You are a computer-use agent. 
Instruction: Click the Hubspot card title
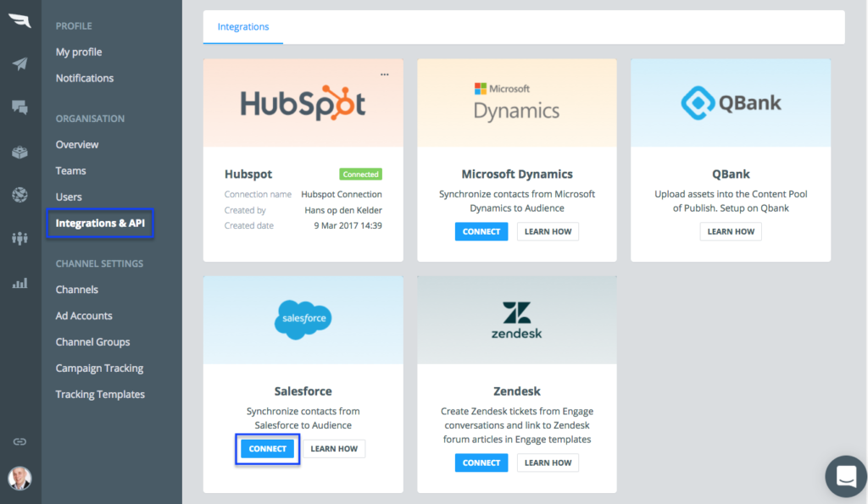[248, 174]
